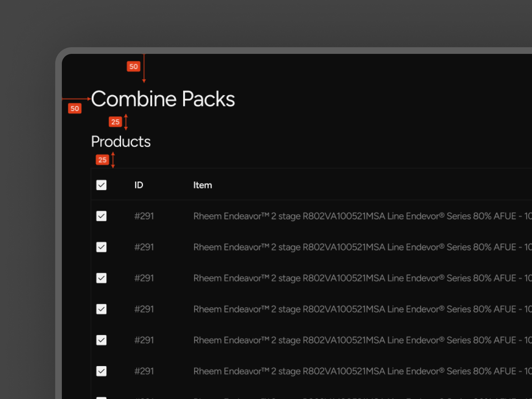Click the Combine Packs page title
Screen dimensions: 532x399
pos(163,99)
